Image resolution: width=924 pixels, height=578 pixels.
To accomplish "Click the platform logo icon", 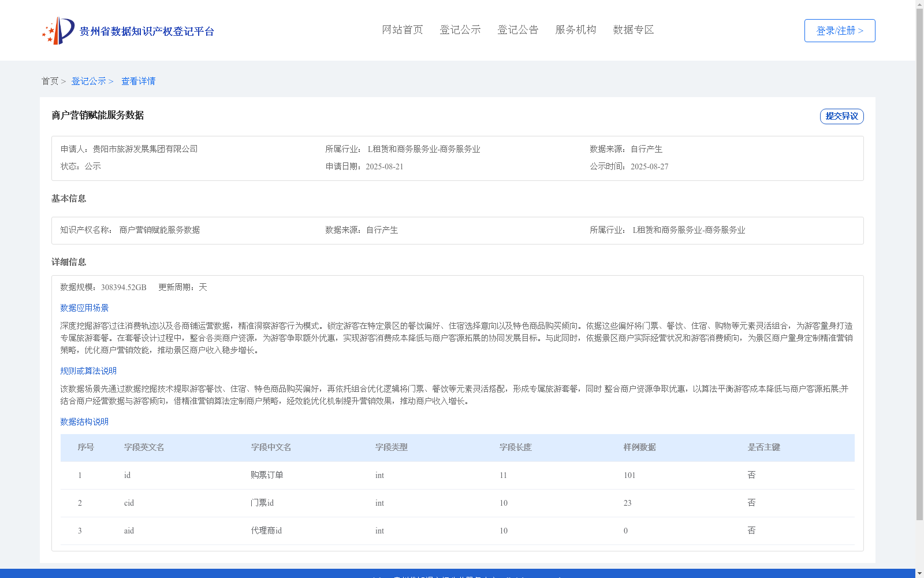I will point(58,31).
